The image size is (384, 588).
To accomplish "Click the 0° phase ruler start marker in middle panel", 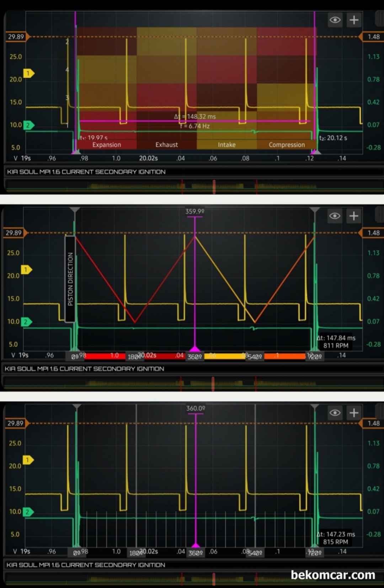I will [x=75, y=357].
